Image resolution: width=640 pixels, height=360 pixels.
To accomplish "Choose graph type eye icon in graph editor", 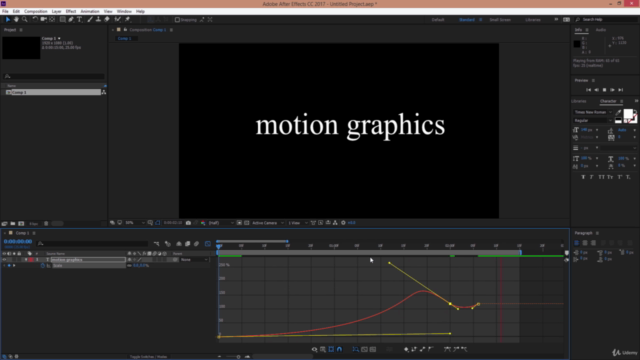I will 314,349.
